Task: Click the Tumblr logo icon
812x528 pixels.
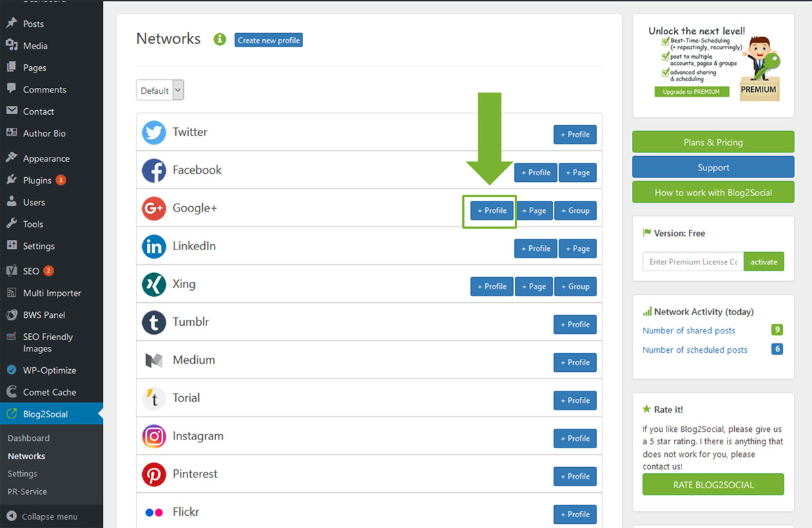Action: tap(154, 322)
